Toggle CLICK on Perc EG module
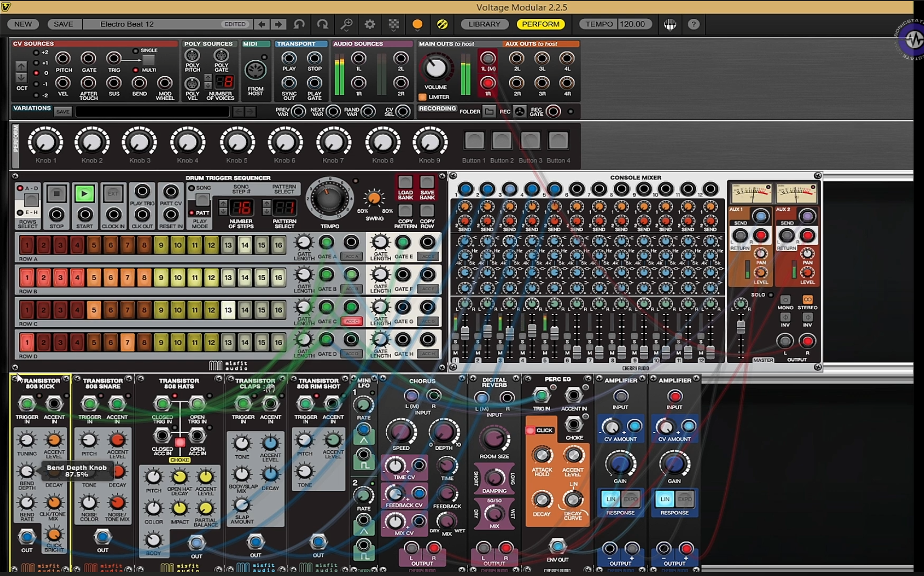The height and width of the screenshot is (576, 924). (530, 430)
